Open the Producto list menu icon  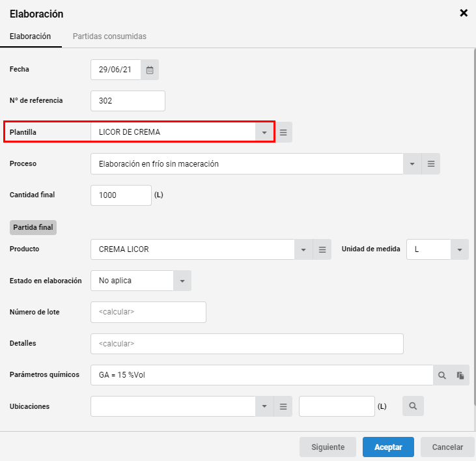pos(322,249)
